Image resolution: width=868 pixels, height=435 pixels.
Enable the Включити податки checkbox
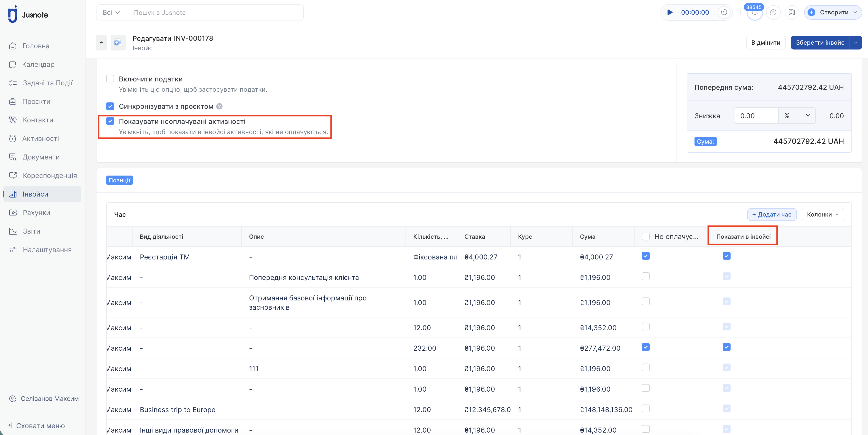(x=110, y=79)
